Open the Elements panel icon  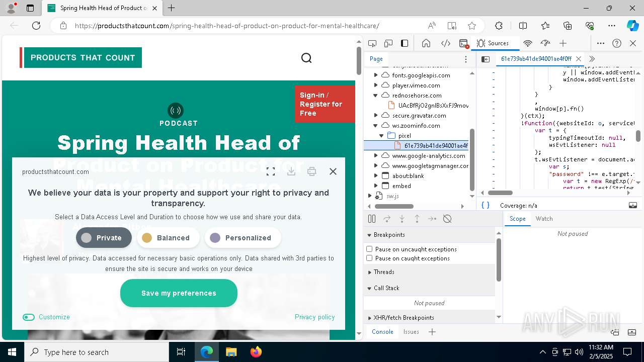click(446, 43)
